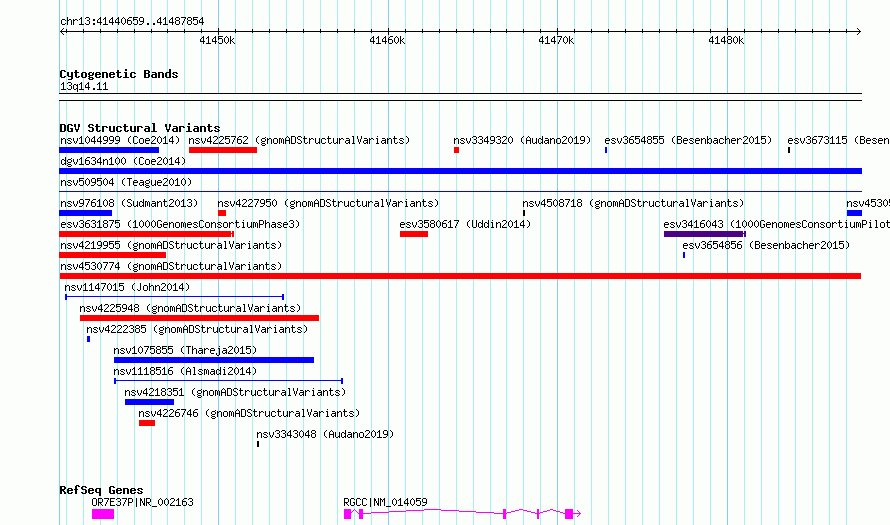Click the 41450k ruler label
The image size is (890, 525).
click(x=217, y=40)
